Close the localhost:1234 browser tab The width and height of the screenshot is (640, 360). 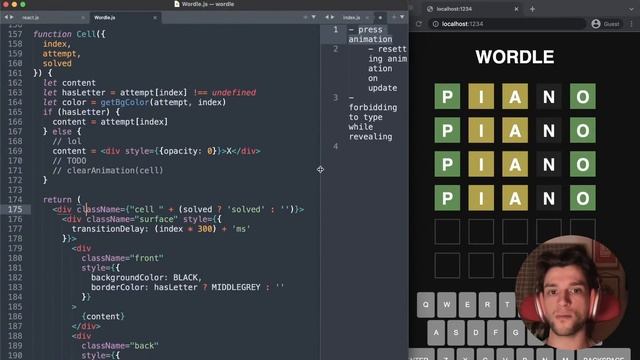click(x=516, y=9)
